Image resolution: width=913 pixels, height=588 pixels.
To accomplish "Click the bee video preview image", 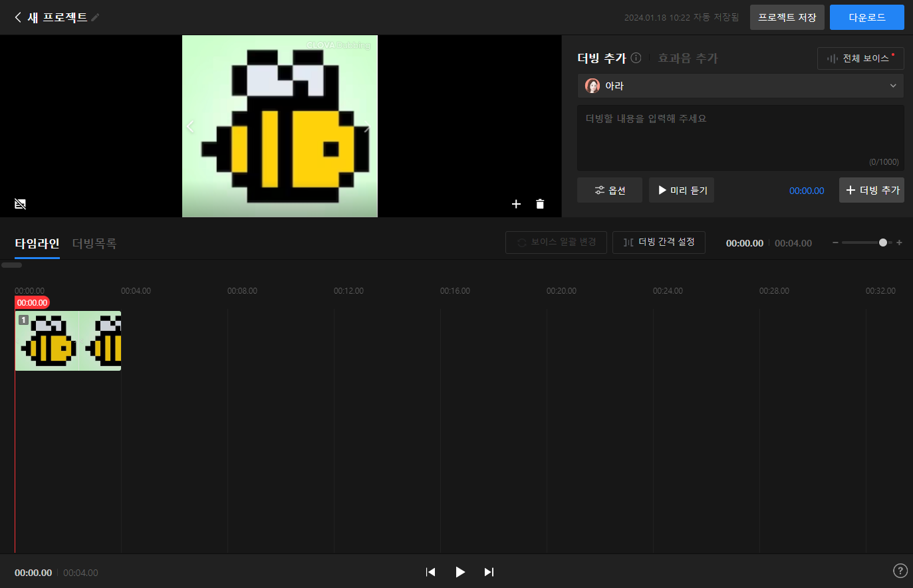I will tap(280, 126).
